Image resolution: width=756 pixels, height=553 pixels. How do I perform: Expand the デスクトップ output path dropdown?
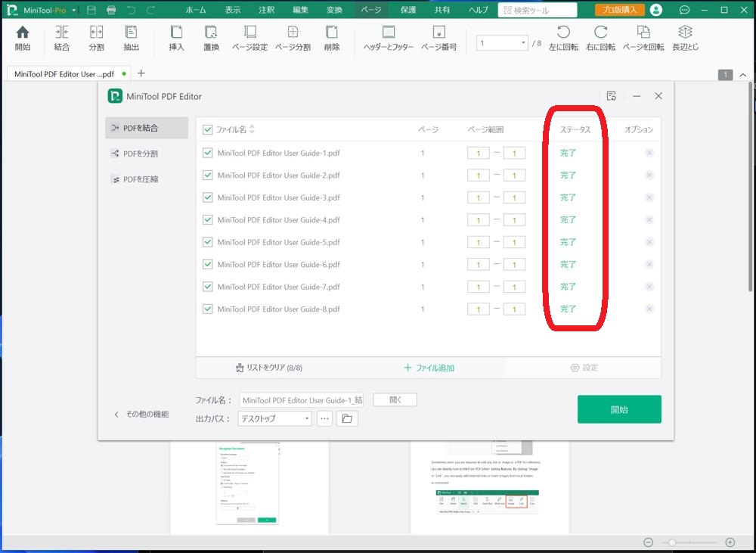point(307,418)
